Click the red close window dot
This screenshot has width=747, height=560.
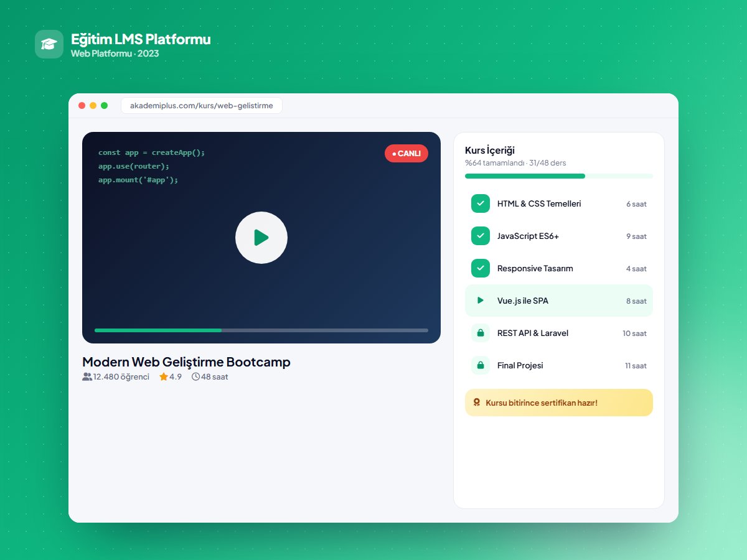point(82,106)
